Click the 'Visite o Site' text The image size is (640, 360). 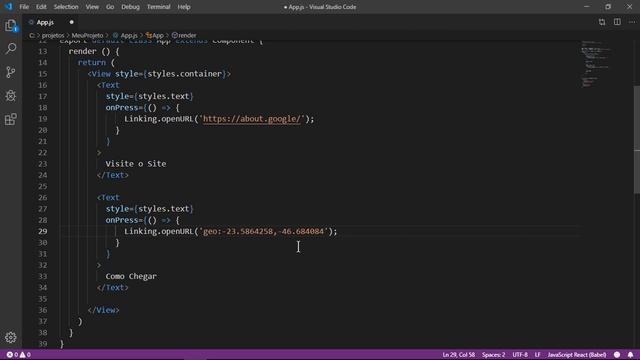tap(136, 164)
